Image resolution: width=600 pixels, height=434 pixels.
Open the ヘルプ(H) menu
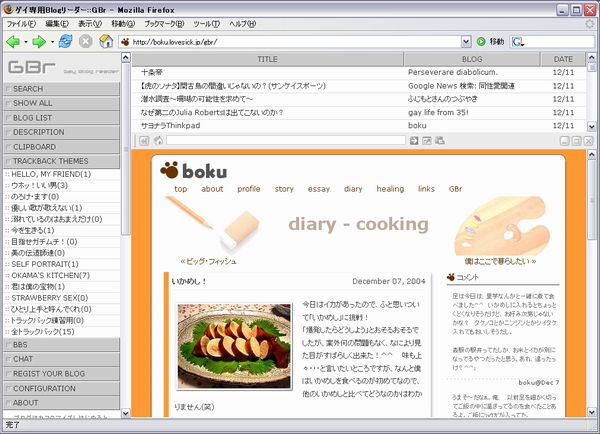(x=242, y=24)
